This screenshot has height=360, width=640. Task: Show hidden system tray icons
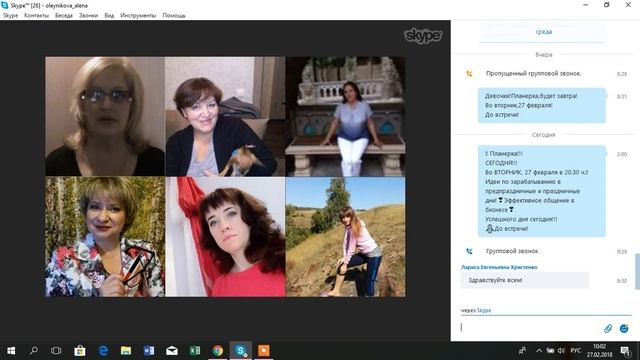539,351
